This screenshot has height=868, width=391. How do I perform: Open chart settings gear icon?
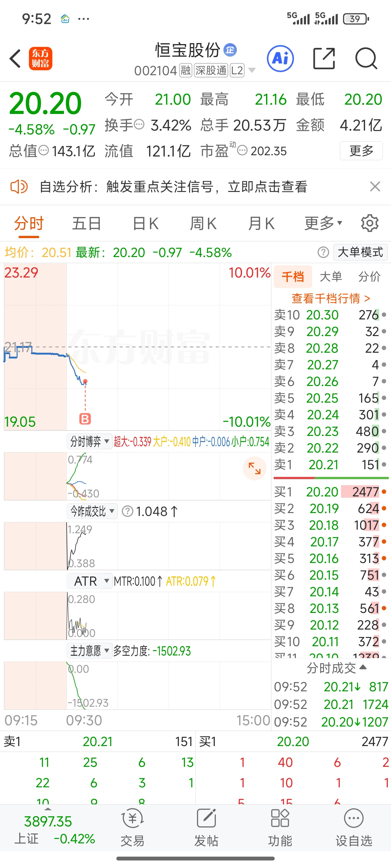[370, 223]
